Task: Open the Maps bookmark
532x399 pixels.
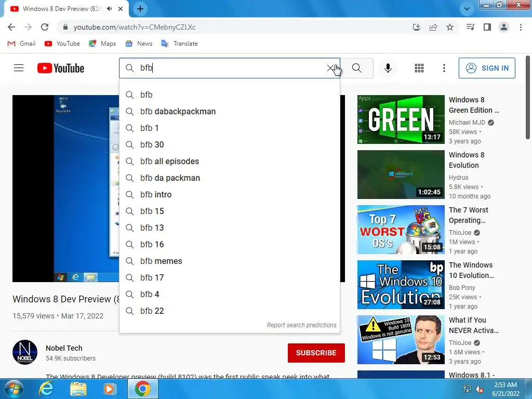Action: pos(102,44)
